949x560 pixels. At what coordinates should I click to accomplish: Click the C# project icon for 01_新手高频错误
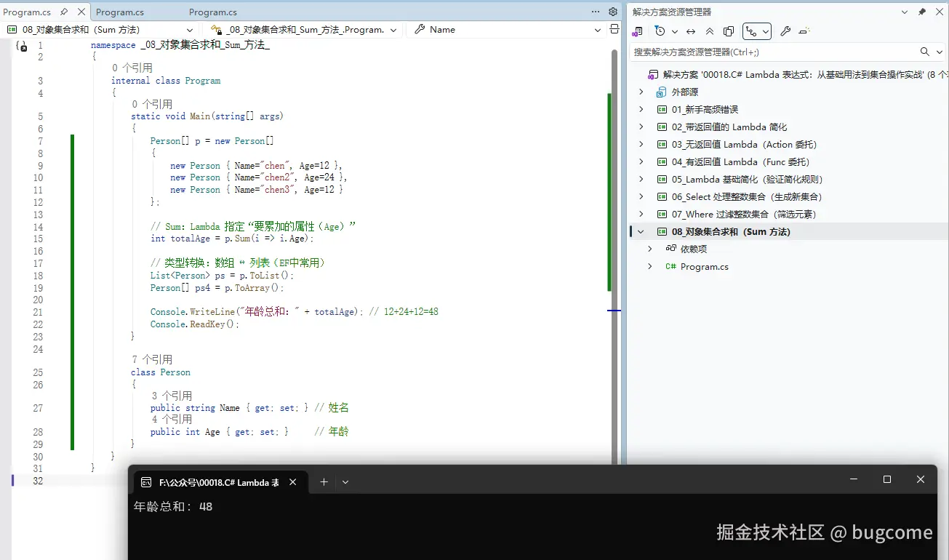click(x=662, y=109)
